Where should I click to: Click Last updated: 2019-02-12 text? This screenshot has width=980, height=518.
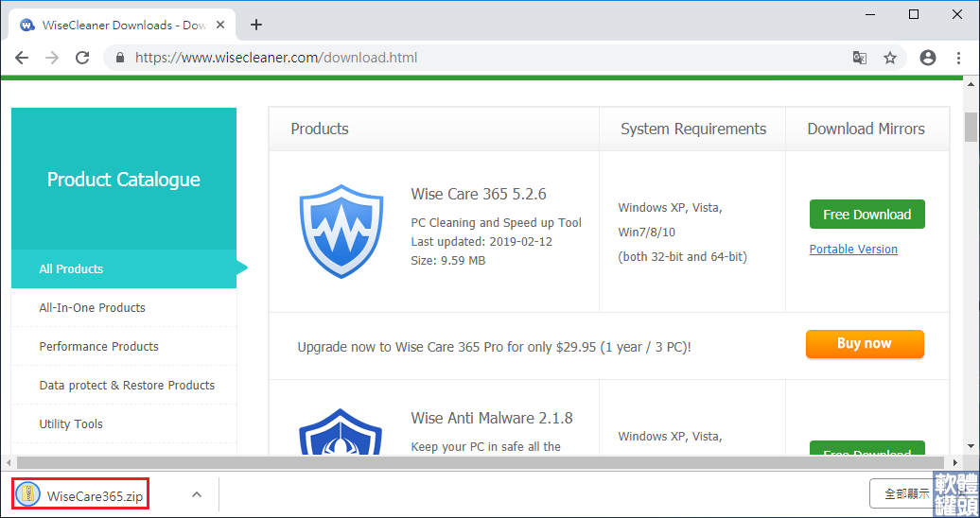click(x=481, y=241)
